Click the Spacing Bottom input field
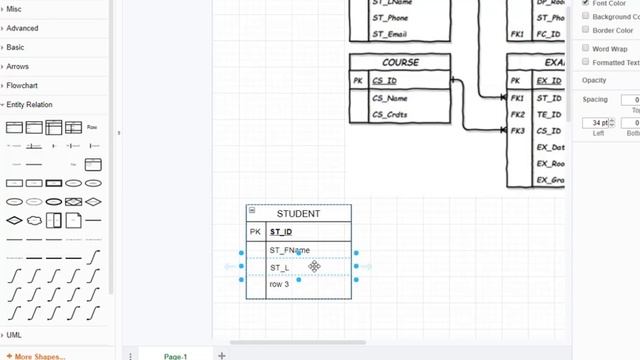The width and height of the screenshot is (640, 360). [x=631, y=123]
